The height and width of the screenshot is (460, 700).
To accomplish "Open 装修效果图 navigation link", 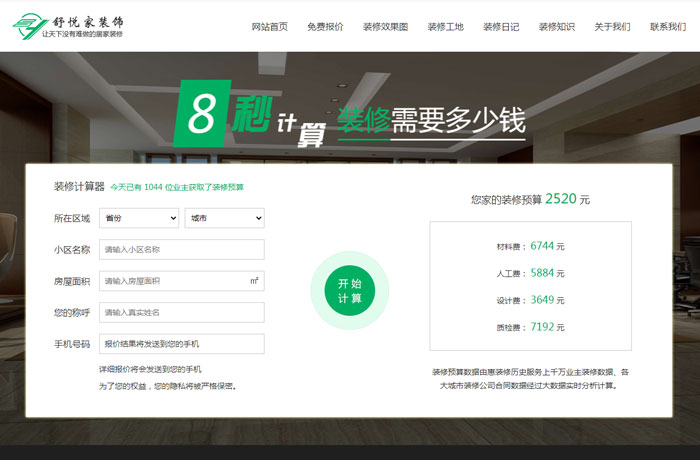I will click(385, 27).
